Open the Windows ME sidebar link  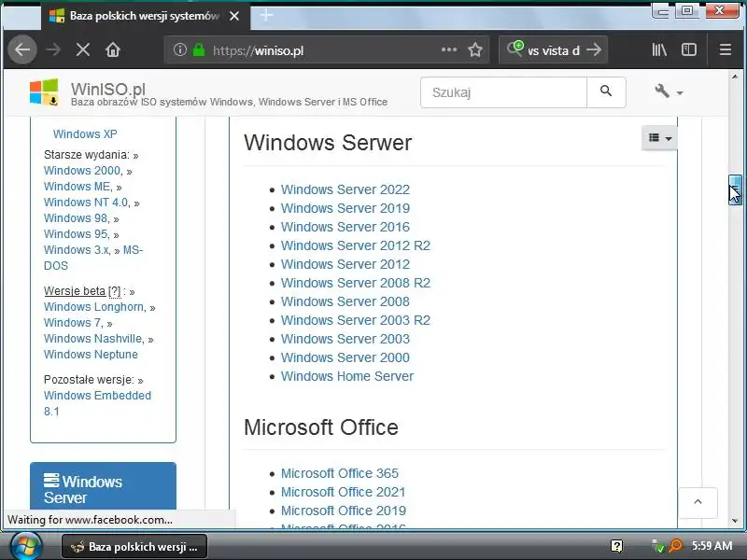(78, 186)
